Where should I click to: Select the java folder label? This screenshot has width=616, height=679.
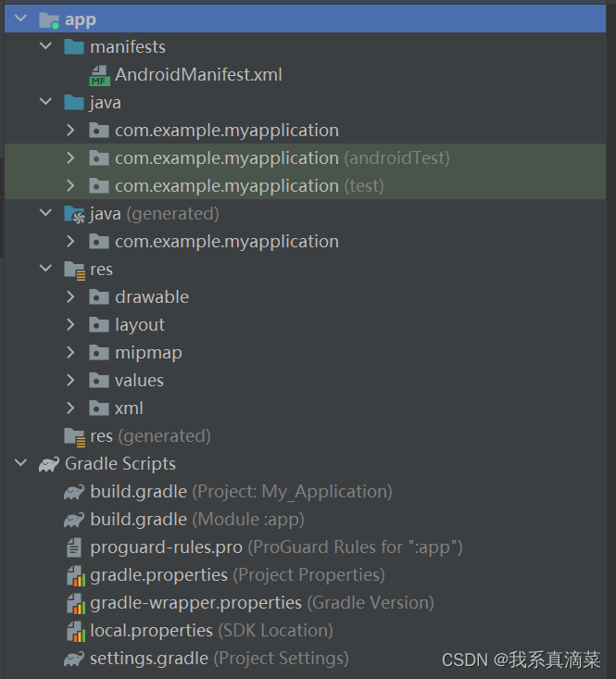[x=106, y=103]
